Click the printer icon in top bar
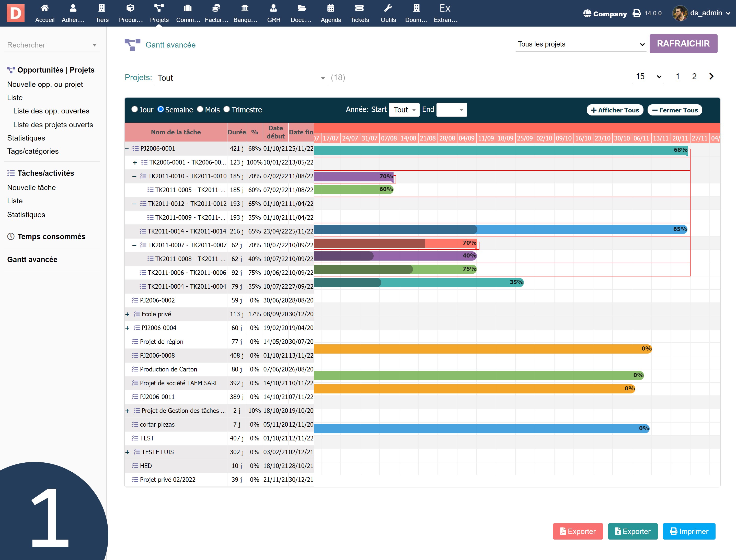 point(637,13)
